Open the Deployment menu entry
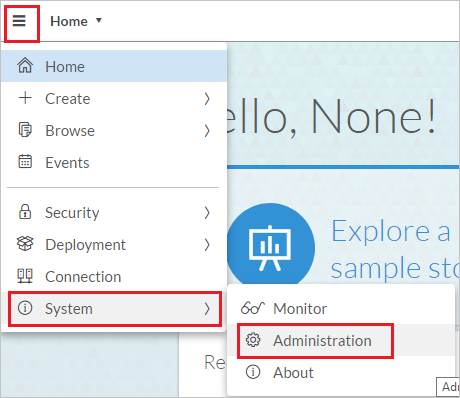460x398 pixels. point(114,244)
